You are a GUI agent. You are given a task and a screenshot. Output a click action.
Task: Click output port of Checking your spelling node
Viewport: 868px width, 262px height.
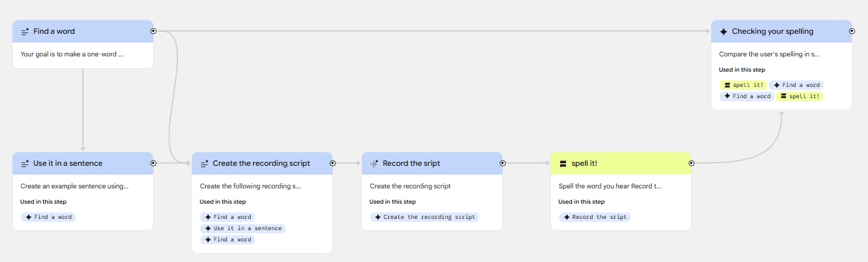(852, 31)
